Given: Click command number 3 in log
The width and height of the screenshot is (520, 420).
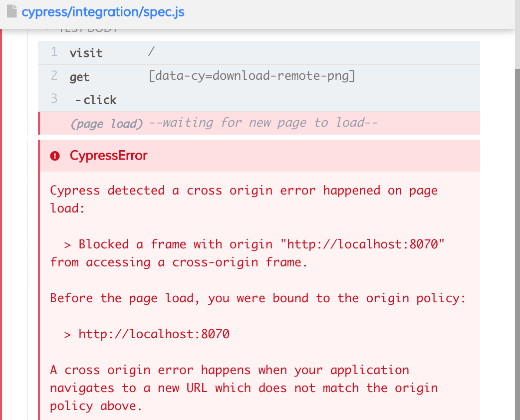Looking at the screenshot, I should 54,99.
